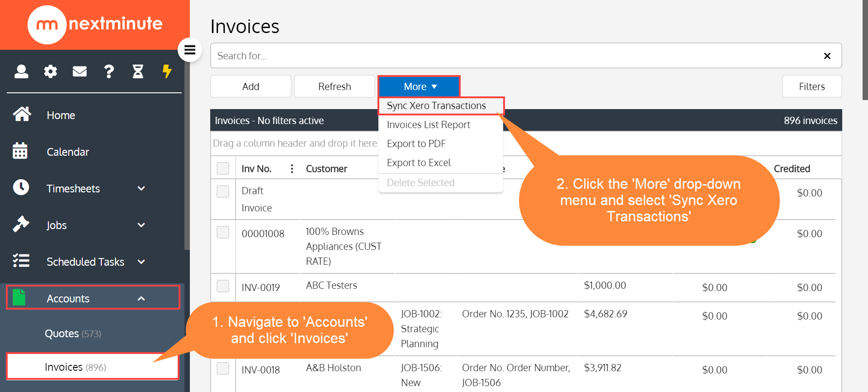Go to Home in sidebar
Image resolution: width=868 pixels, height=392 pixels.
click(61, 115)
